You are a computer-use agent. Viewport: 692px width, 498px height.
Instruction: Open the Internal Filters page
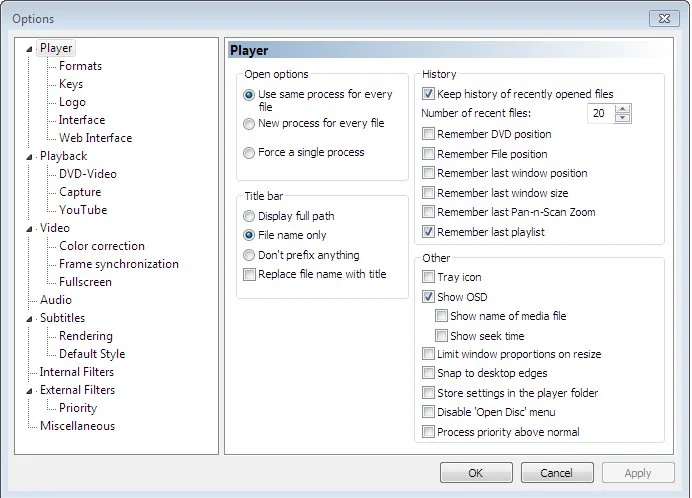tap(76, 372)
